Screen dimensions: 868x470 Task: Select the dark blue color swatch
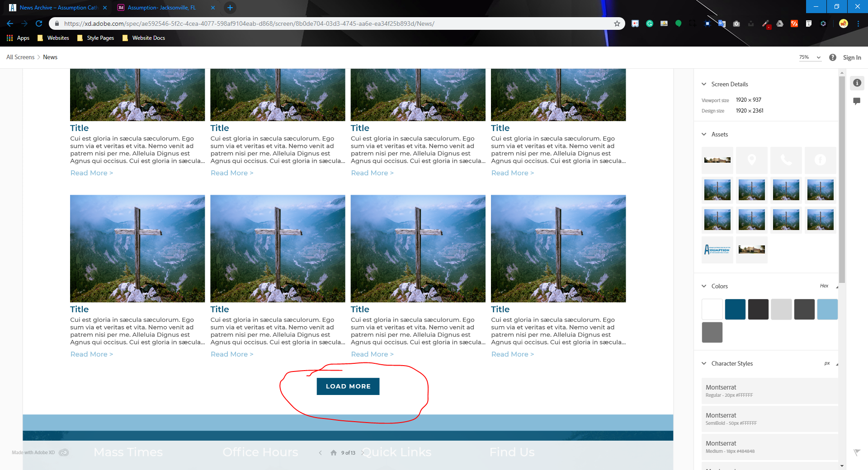point(735,310)
